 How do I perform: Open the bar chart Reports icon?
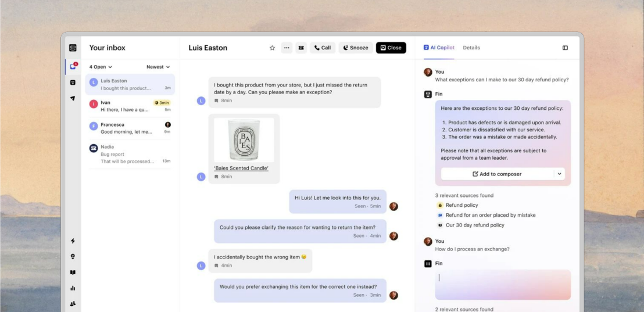coord(73,288)
